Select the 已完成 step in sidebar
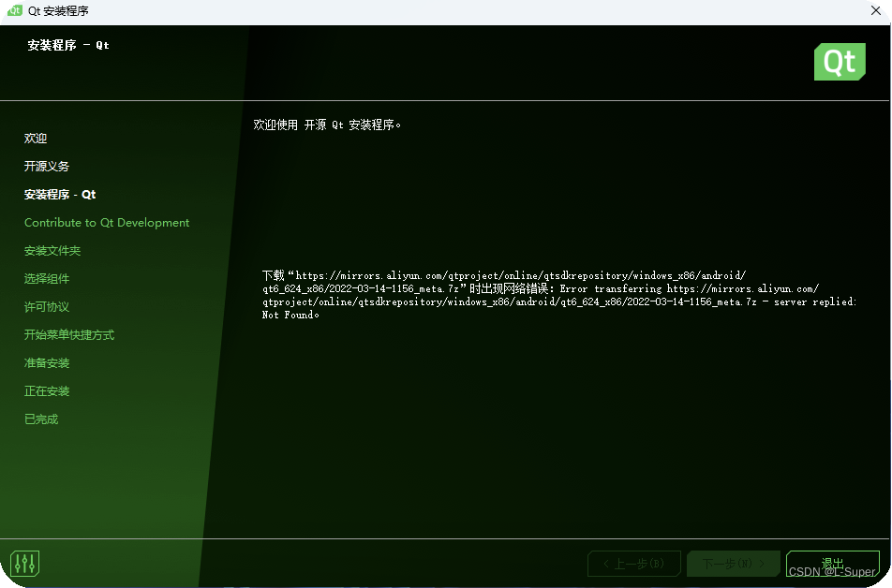 pos(41,419)
